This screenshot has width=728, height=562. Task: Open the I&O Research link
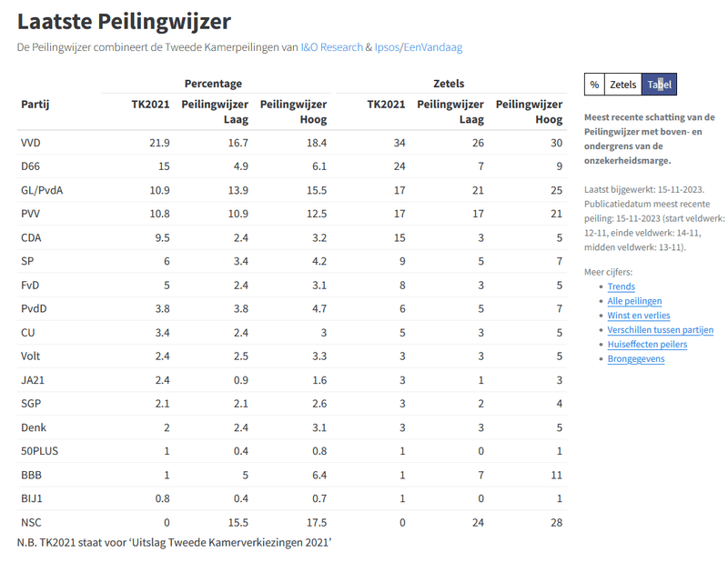coord(331,47)
